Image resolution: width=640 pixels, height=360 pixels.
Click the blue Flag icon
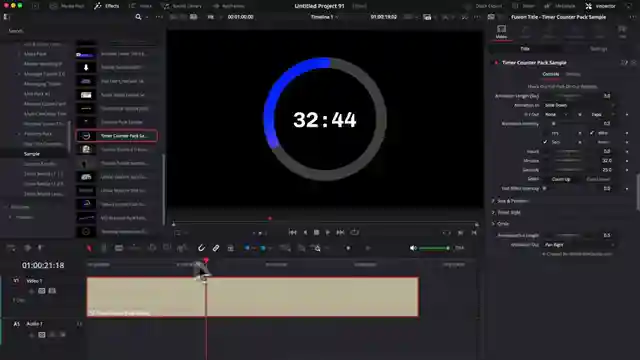point(247,248)
